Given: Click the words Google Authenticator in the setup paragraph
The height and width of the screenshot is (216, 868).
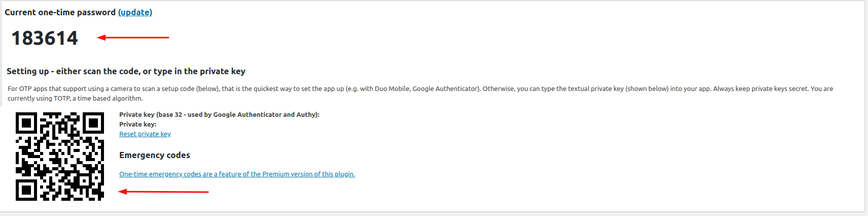Looking at the screenshot, I should click(445, 88).
